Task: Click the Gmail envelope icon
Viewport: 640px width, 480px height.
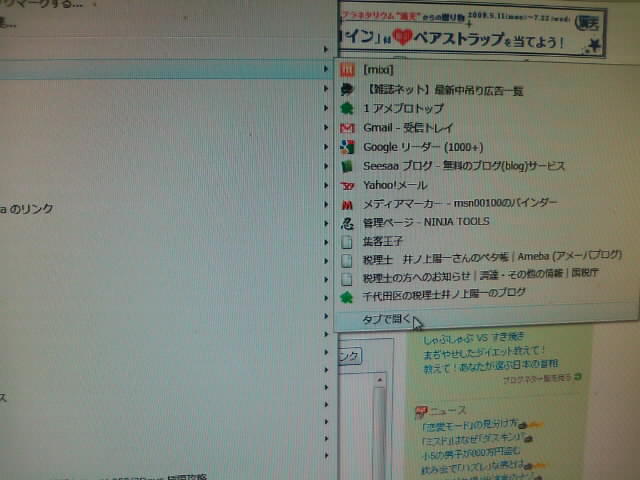Action: [x=347, y=128]
